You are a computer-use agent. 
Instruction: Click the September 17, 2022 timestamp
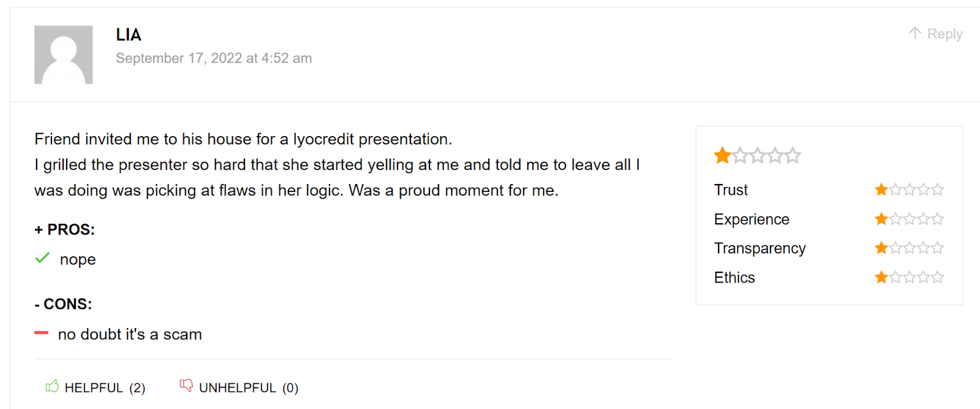[x=214, y=58]
